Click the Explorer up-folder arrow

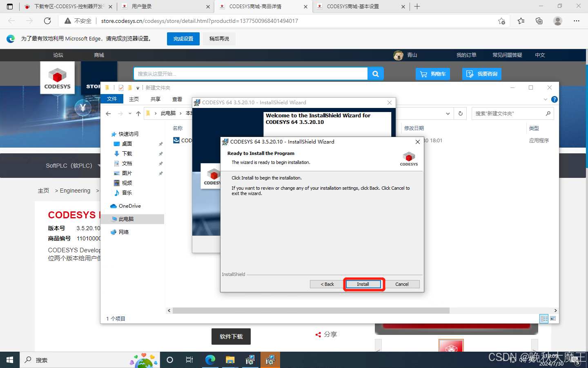138,113
